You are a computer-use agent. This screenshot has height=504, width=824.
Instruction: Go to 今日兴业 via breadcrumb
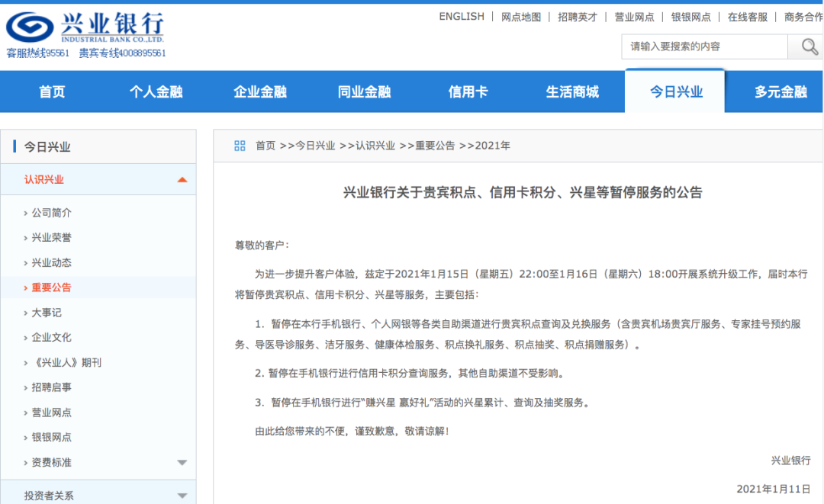point(315,146)
